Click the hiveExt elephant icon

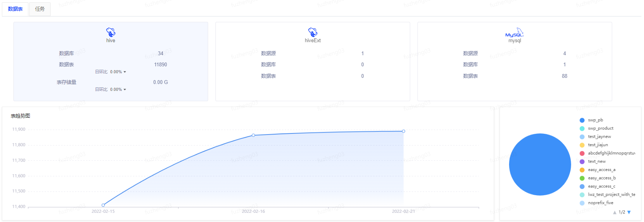click(x=313, y=32)
